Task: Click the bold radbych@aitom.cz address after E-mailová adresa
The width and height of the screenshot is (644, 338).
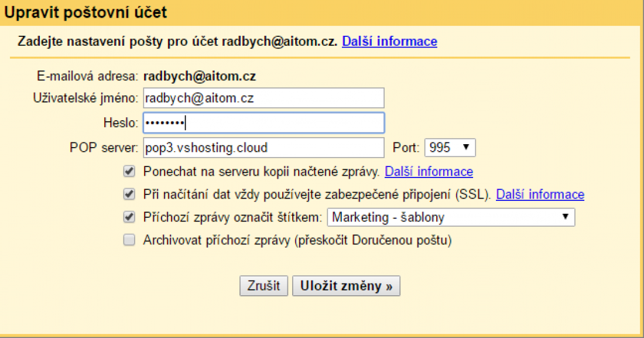Action: tap(199, 76)
